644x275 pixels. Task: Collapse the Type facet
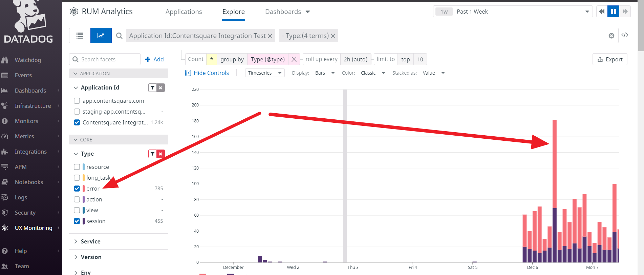point(76,154)
